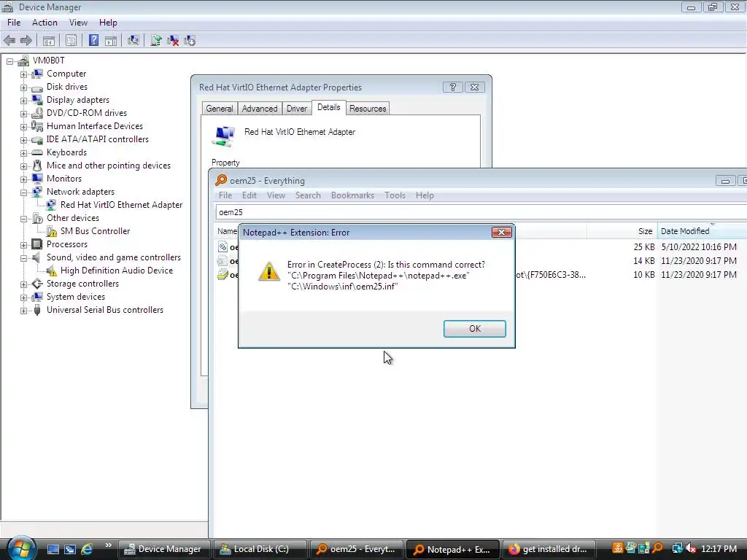Viewport: 747px width, 560px height.
Task: Click the Uninstall device toolbar icon
Action: [190, 41]
